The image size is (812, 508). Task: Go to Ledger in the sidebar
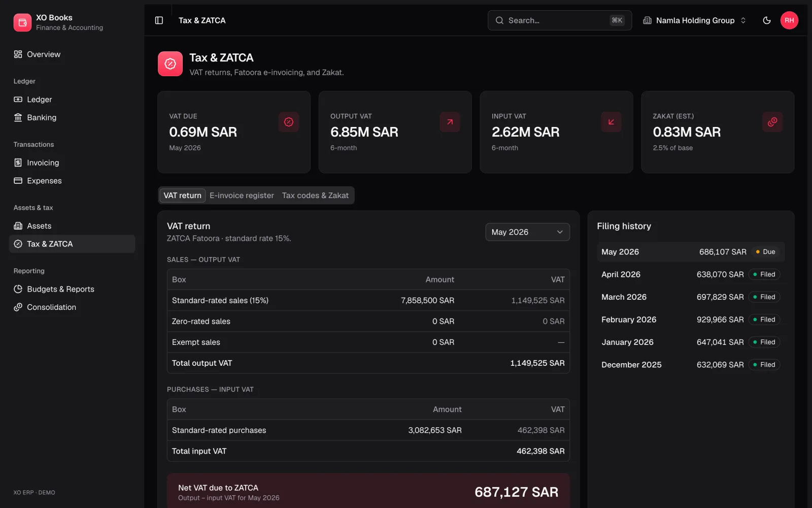pos(72,100)
